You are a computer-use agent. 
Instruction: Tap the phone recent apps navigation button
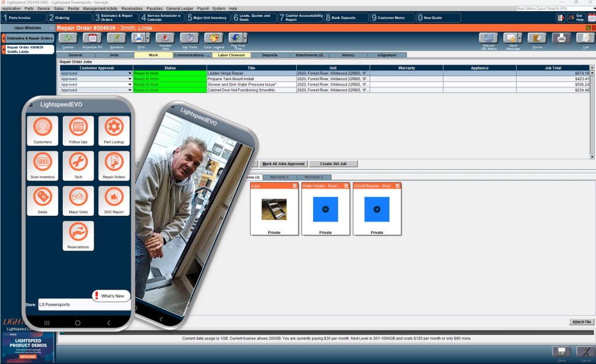click(x=47, y=323)
